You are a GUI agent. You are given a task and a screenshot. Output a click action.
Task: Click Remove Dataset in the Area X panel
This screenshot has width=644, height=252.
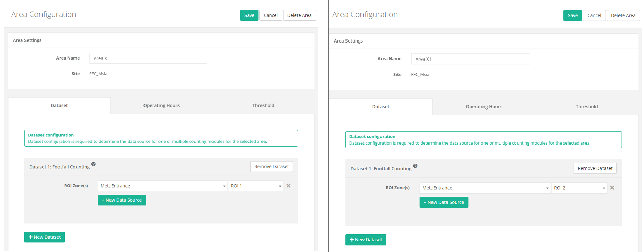(271, 166)
